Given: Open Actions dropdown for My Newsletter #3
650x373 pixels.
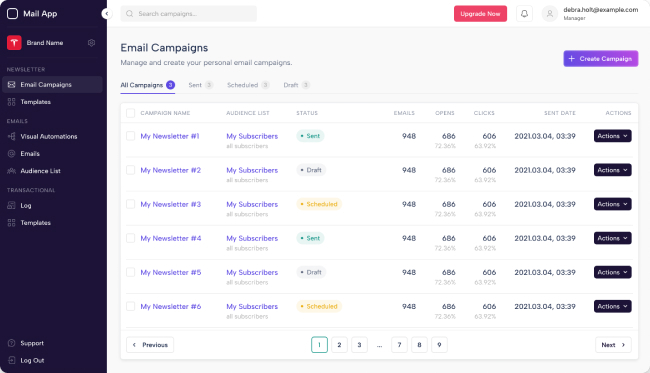Looking at the screenshot, I should (x=613, y=204).
